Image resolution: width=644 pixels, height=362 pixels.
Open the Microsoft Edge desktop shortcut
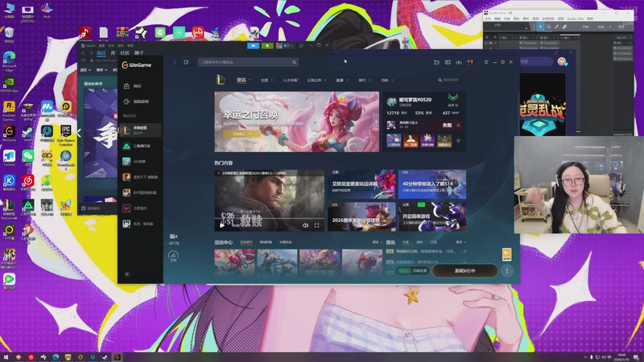[9, 61]
